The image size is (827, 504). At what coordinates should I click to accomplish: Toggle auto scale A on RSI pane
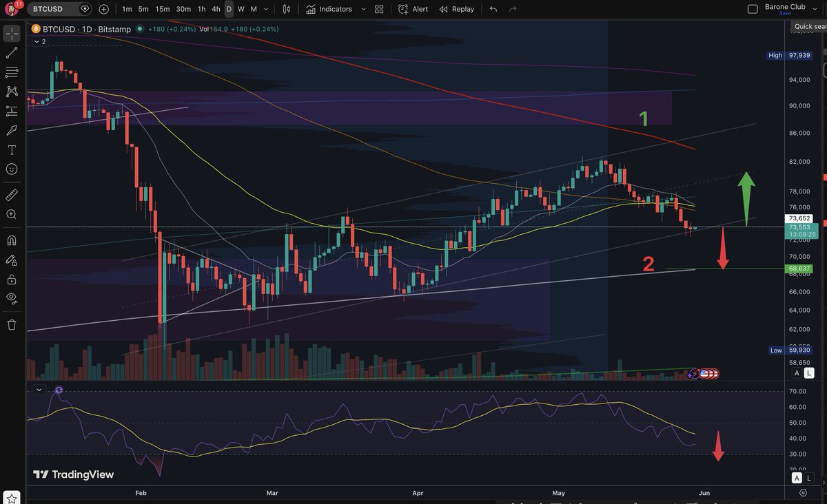click(x=797, y=478)
